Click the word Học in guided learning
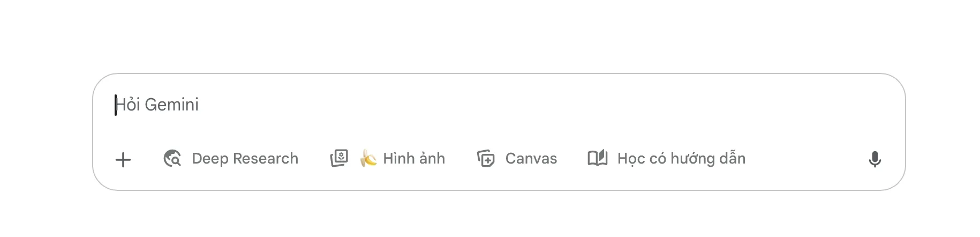The height and width of the screenshot is (237, 980). pyautogui.click(x=631, y=159)
